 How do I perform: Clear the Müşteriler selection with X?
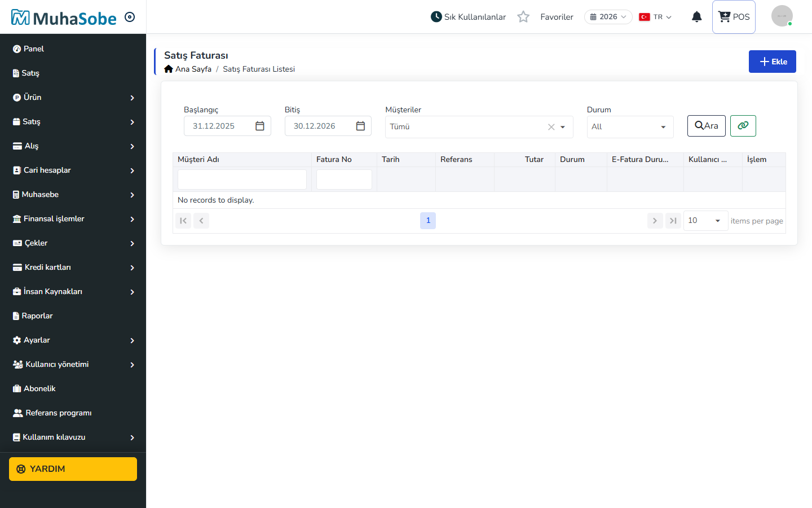[551, 127]
